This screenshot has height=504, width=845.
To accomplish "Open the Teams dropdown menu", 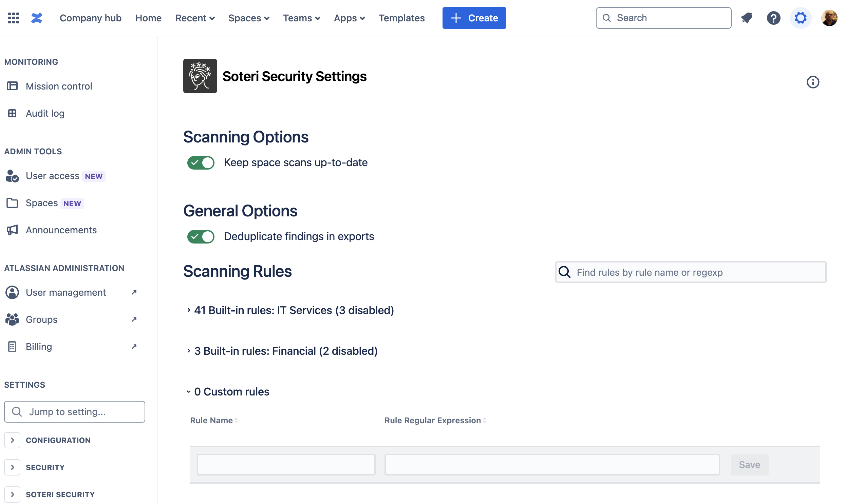I will [302, 18].
